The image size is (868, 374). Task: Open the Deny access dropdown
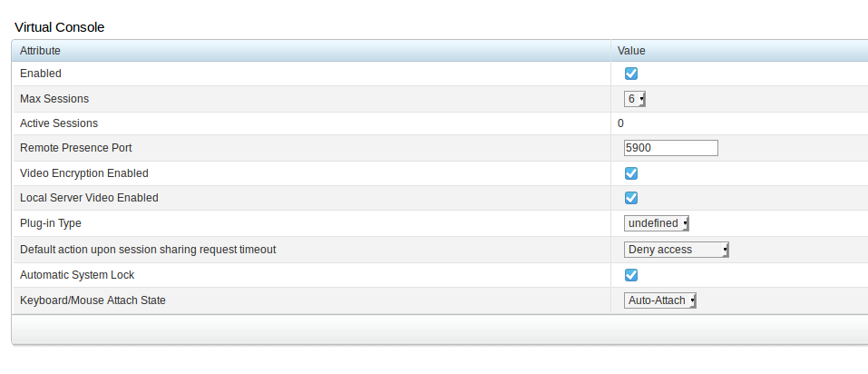[x=677, y=250]
